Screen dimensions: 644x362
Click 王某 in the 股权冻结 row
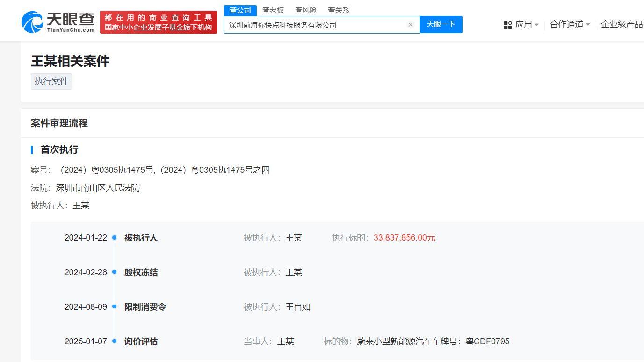point(294,272)
